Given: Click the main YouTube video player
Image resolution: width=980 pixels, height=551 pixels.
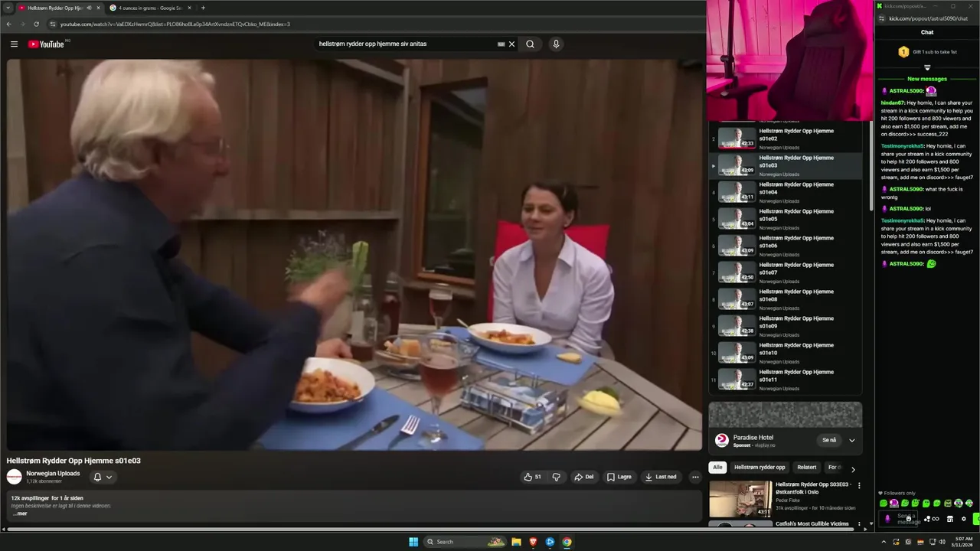Looking at the screenshot, I should point(354,255).
